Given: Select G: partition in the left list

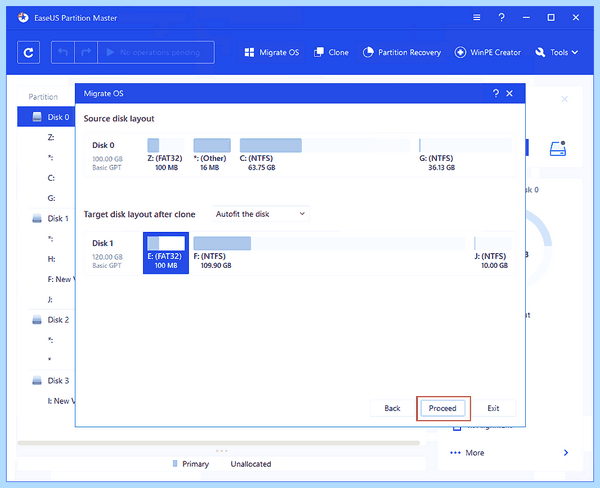Looking at the screenshot, I should 51,198.
